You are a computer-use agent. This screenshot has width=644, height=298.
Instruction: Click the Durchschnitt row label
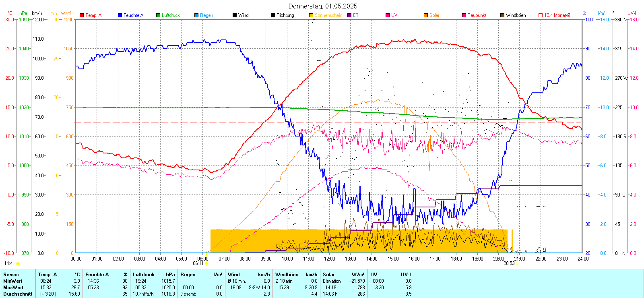(18, 294)
